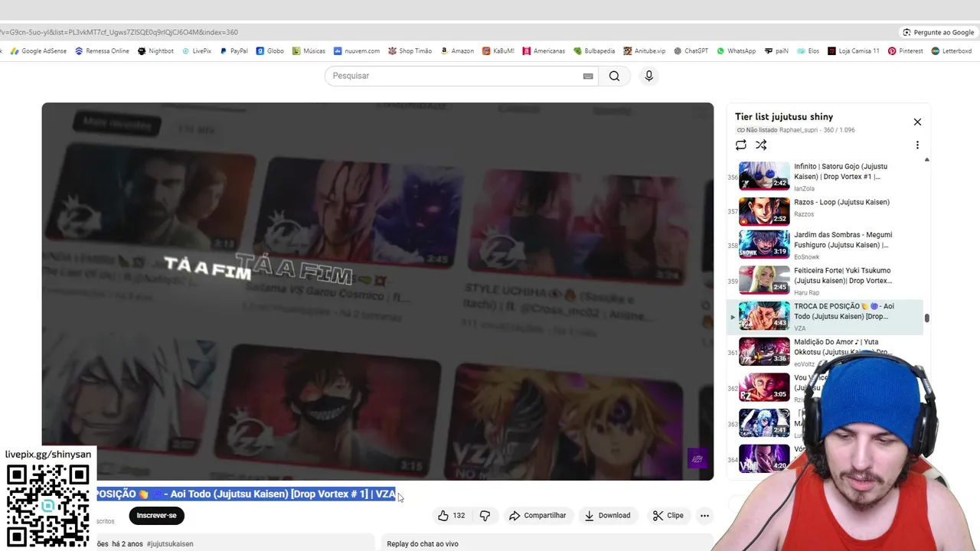The width and height of the screenshot is (980, 551).
Task: Open Shop Timão bookmark
Action: 410,51
